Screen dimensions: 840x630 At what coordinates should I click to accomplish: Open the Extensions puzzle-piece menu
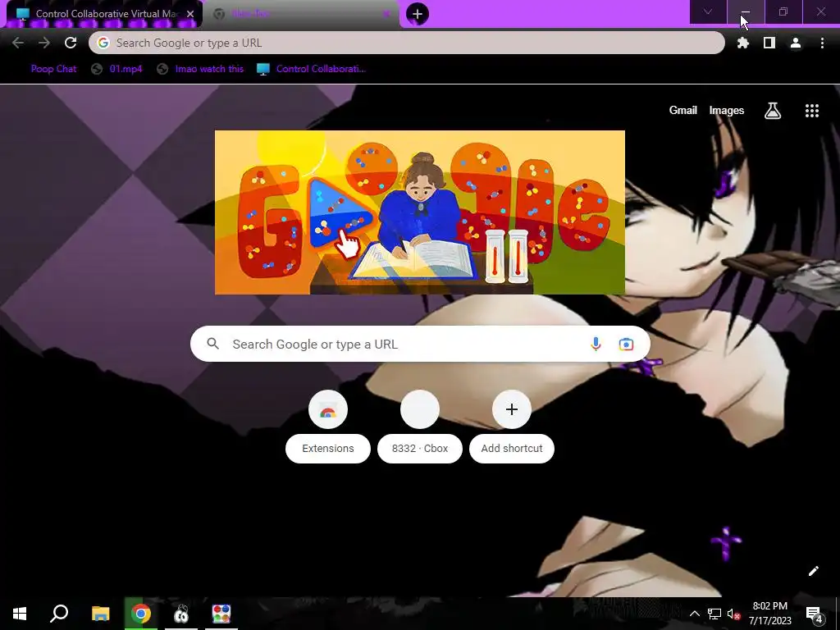742,43
